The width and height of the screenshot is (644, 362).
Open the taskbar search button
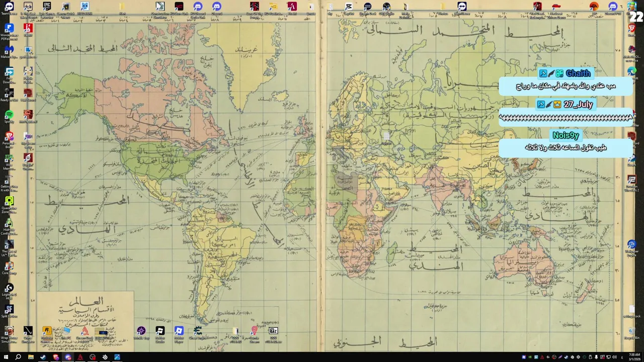(x=18, y=357)
